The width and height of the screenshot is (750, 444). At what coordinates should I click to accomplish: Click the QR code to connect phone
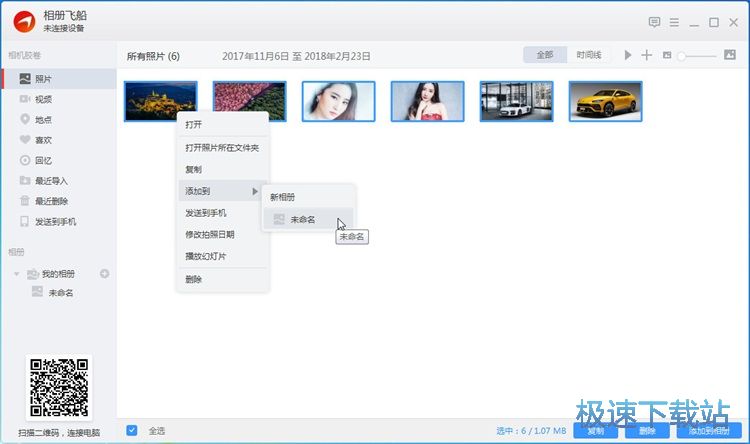coord(59,387)
